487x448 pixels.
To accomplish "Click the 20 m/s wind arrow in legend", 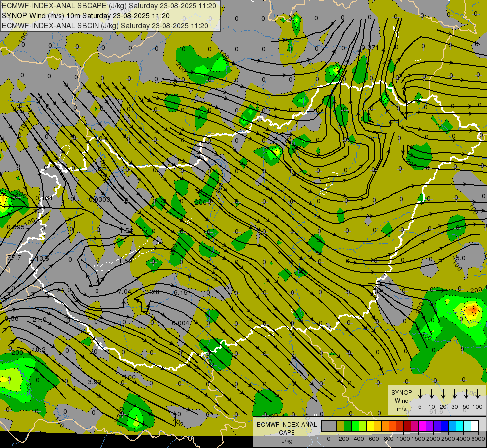I will tap(443, 393).
